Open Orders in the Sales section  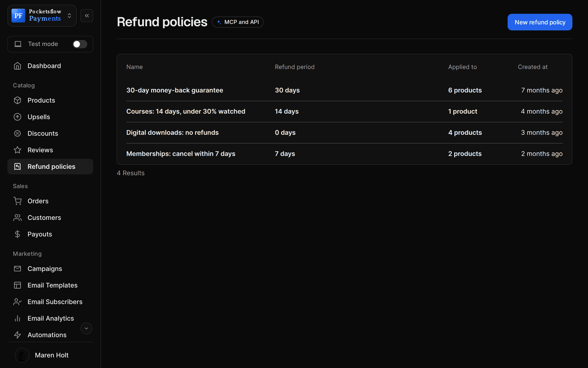pos(50,201)
